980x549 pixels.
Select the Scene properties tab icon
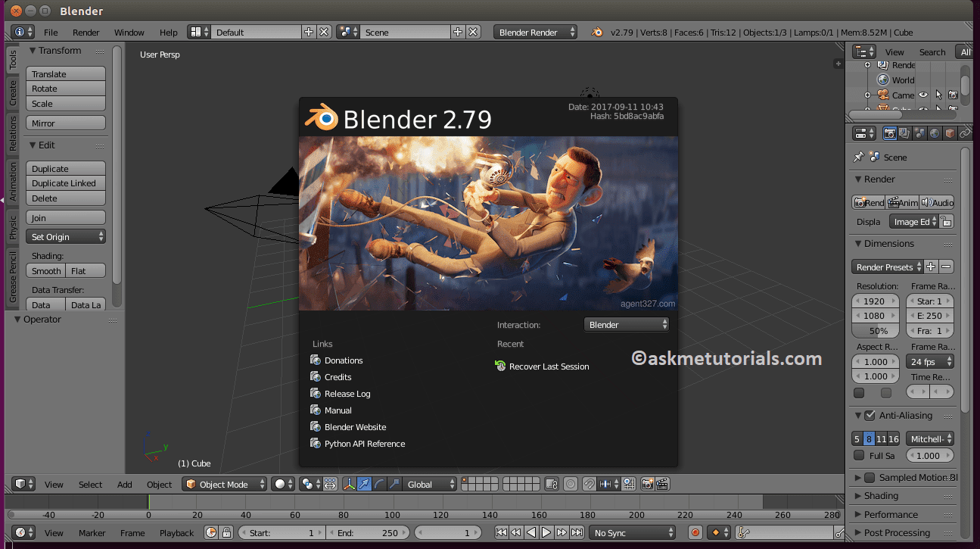pos(919,133)
